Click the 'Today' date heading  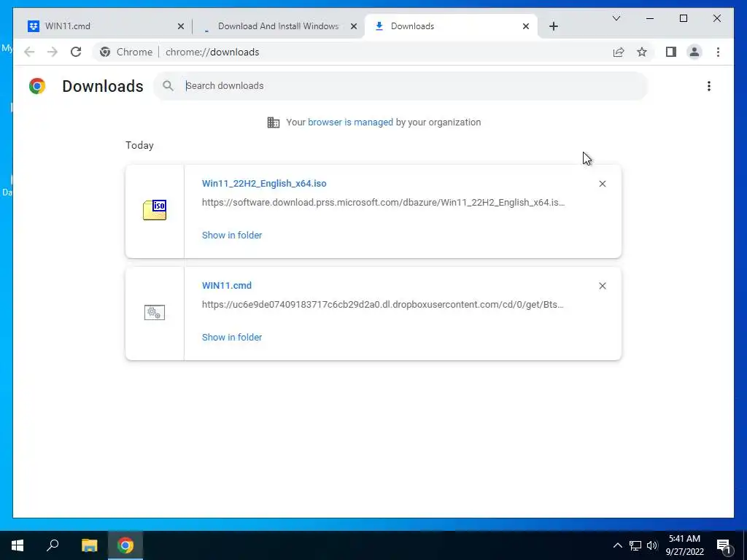[x=139, y=145]
